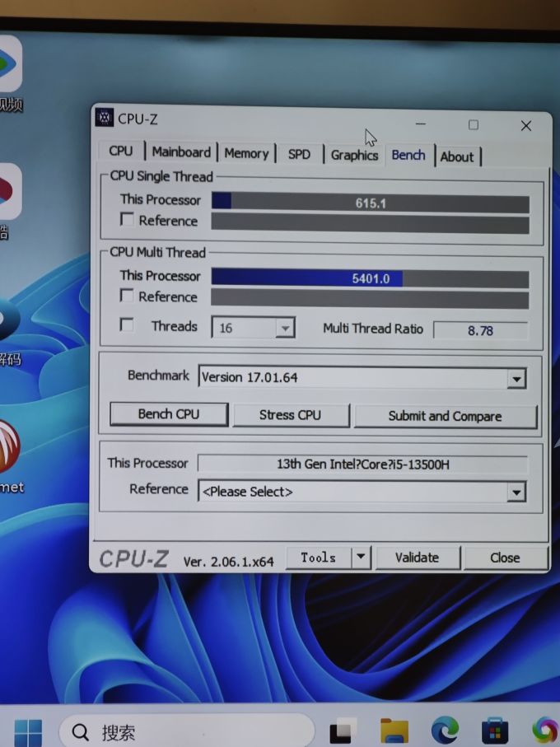Open File Explorer from taskbar
The width and height of the screenshot is (560, 747).
(x=394, y=731)
